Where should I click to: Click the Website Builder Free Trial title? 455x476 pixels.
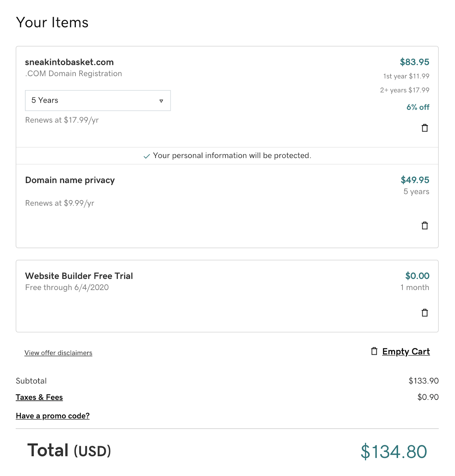79,276
